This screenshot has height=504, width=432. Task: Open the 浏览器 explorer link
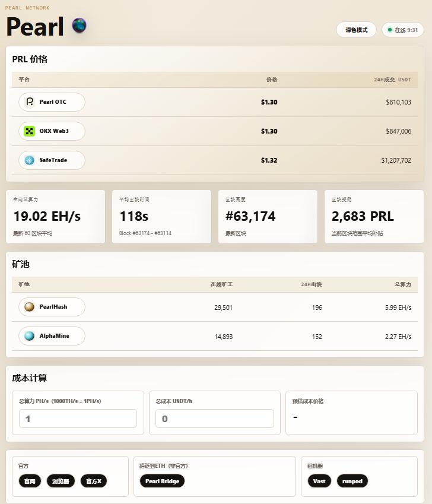[61, 481]
